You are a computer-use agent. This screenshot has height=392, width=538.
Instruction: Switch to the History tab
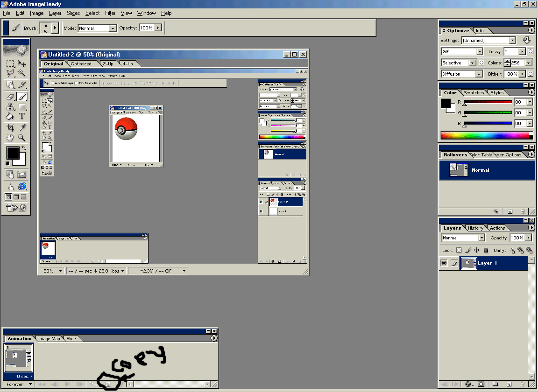[x=475, y=228]
